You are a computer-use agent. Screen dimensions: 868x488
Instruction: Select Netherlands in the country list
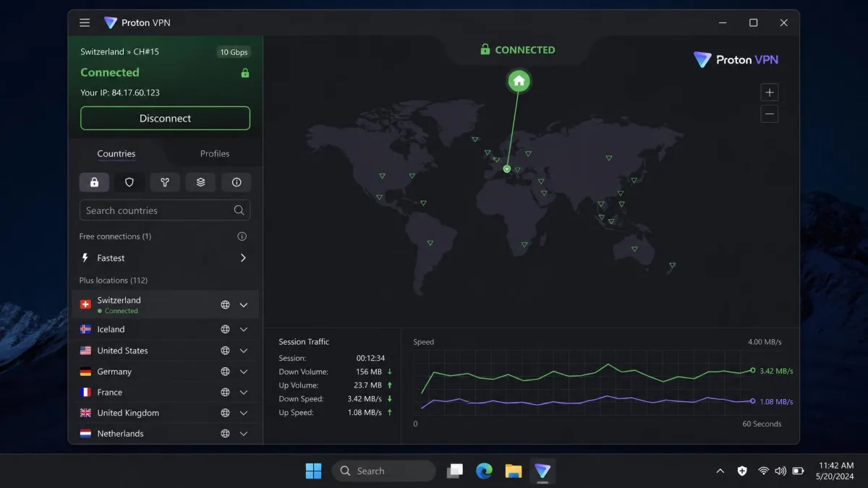point(165,434)
